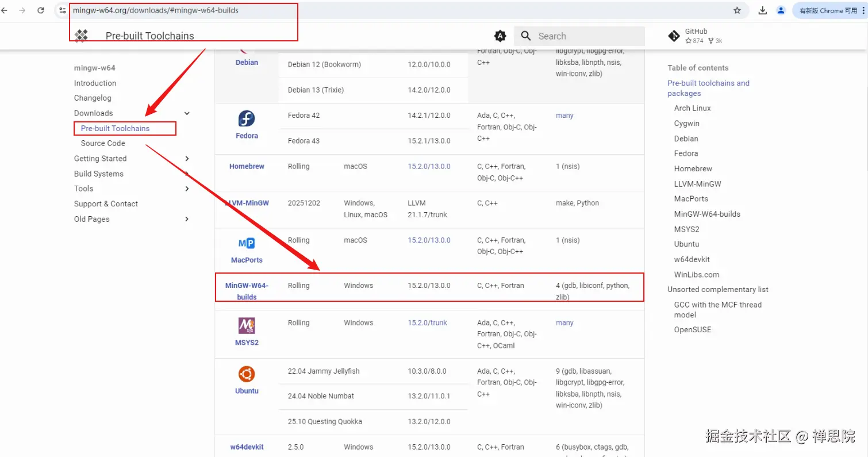Click the '24.04 Noble Numbat' cell

coord(321,396)
